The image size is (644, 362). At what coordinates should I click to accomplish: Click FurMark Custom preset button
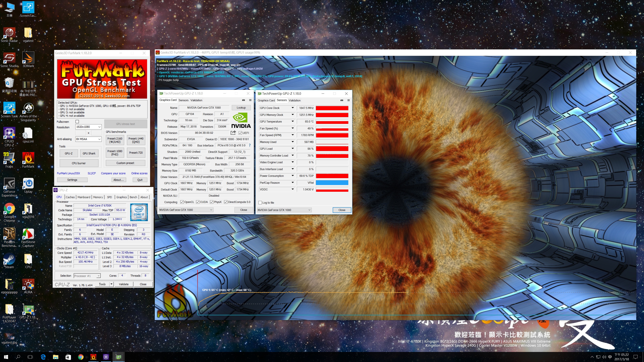125,163
